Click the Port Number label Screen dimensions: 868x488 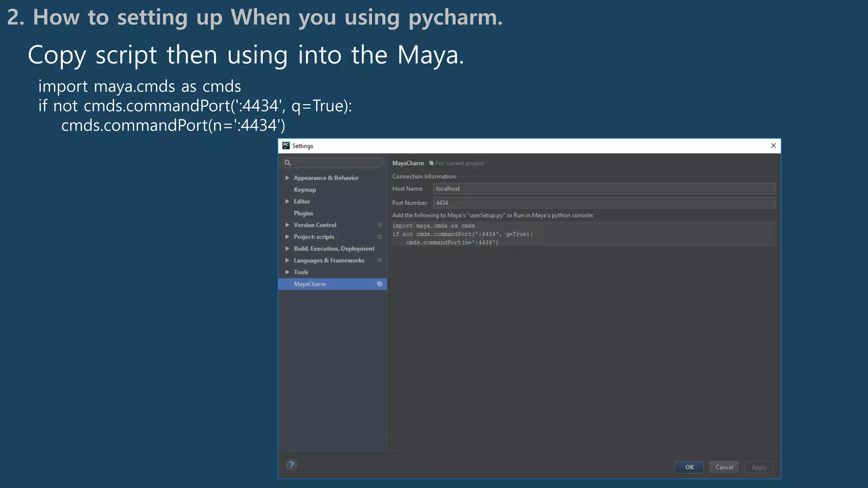pos(409,203)
